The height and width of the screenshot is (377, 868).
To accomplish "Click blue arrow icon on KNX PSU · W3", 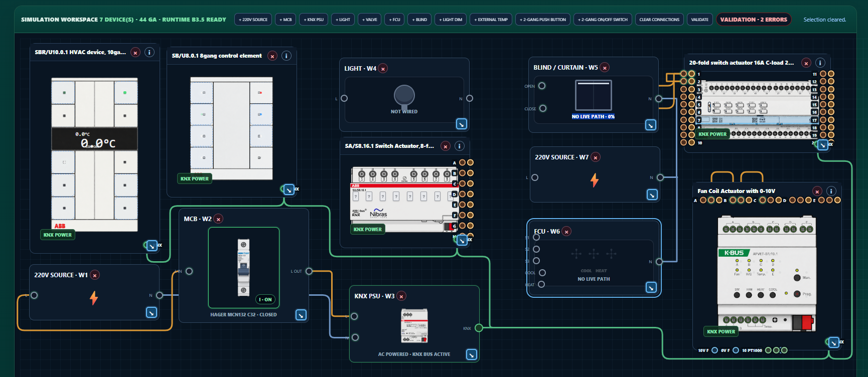I will (x=472, y=354).
